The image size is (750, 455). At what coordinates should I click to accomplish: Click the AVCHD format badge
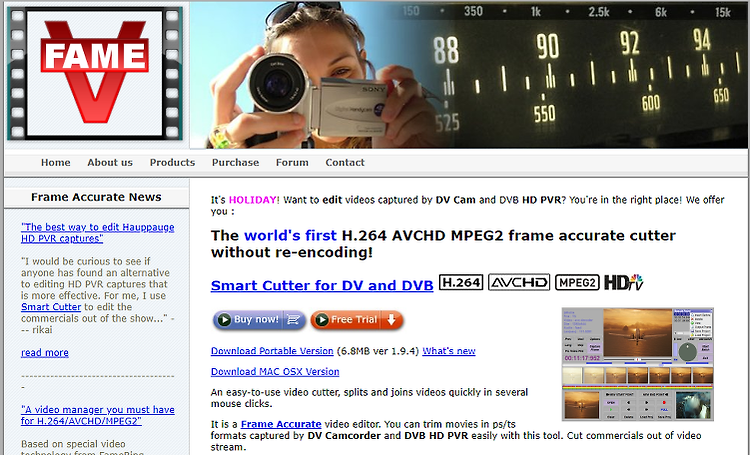pos(519,282)
